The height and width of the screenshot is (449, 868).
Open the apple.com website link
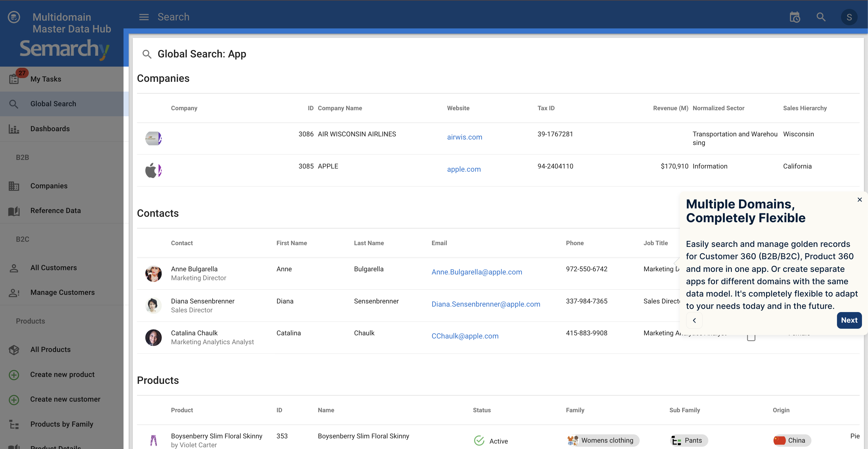464,169
